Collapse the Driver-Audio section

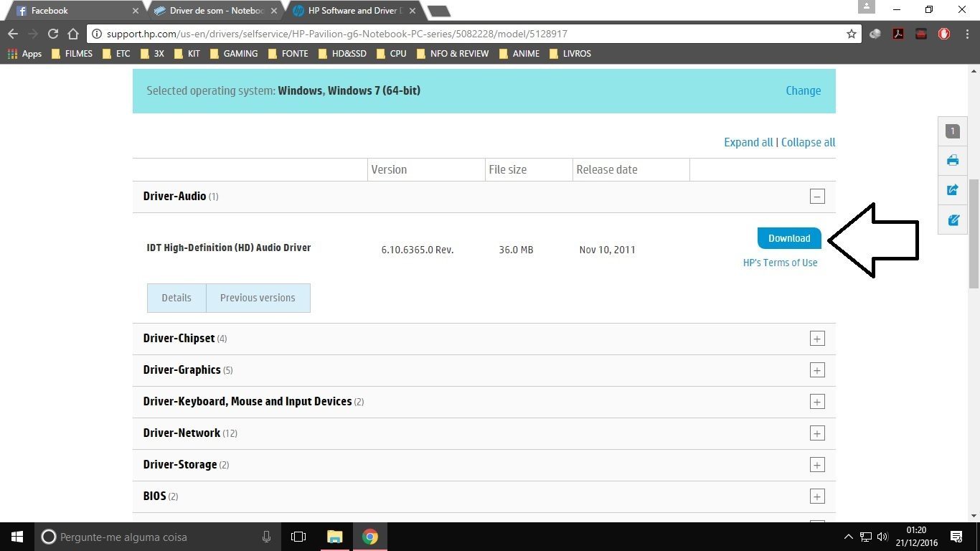(817, 197)
